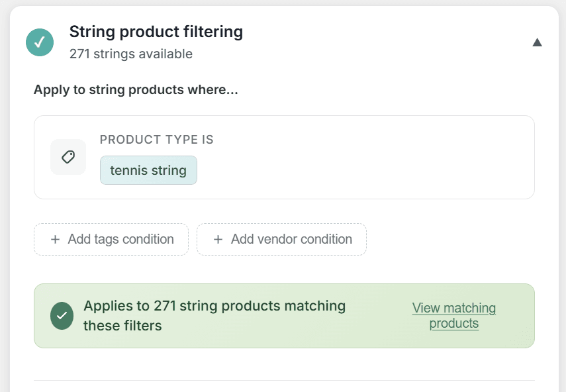Viewport: 566px width, 392px height.
Task: Open View matching products
Action: coord(453,315)
